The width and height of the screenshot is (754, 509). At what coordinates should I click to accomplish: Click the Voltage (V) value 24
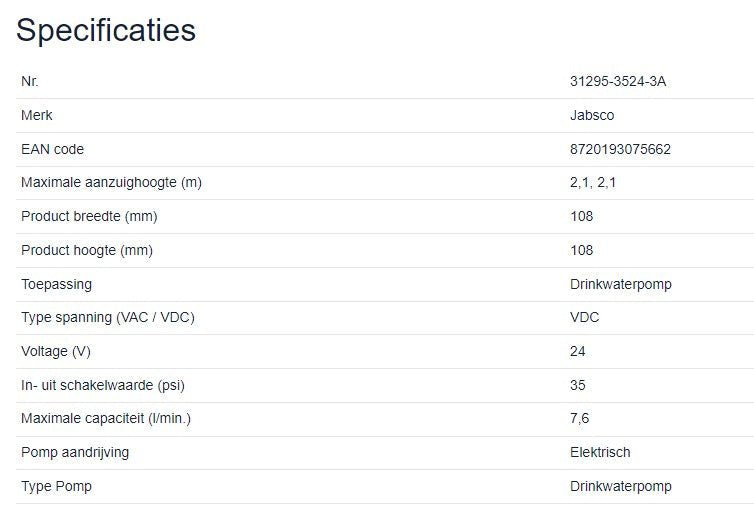(578, 351)
